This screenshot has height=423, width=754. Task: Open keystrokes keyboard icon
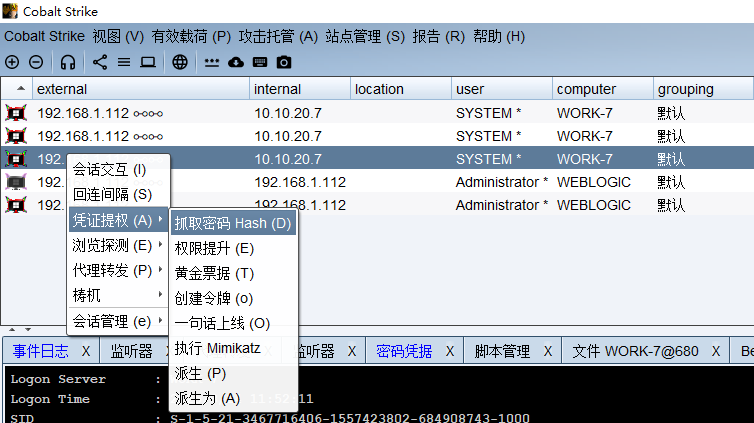[x=260, y=62]
